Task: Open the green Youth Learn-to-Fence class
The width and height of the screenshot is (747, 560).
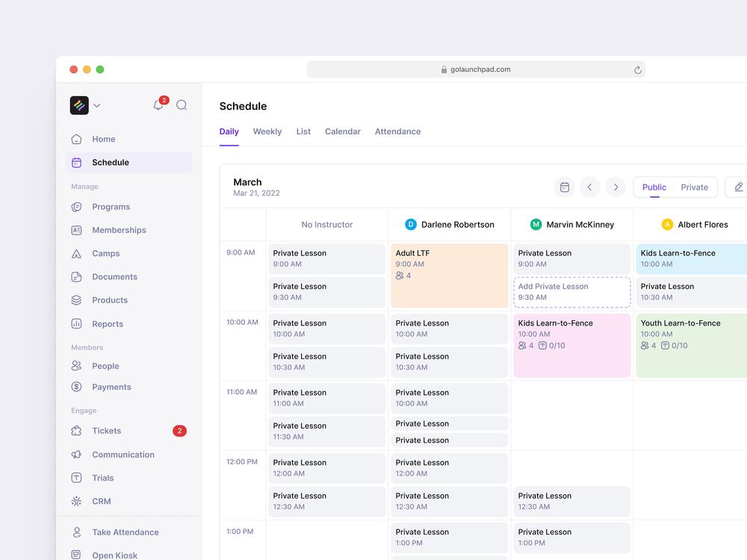Action: [691, 346]
